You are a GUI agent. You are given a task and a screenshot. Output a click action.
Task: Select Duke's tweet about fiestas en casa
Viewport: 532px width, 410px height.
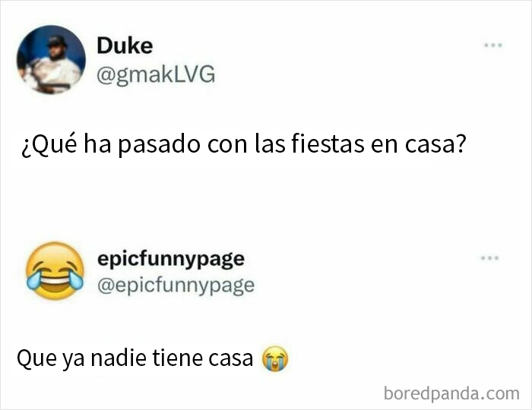pyautogui.click(x=244, y=144)
